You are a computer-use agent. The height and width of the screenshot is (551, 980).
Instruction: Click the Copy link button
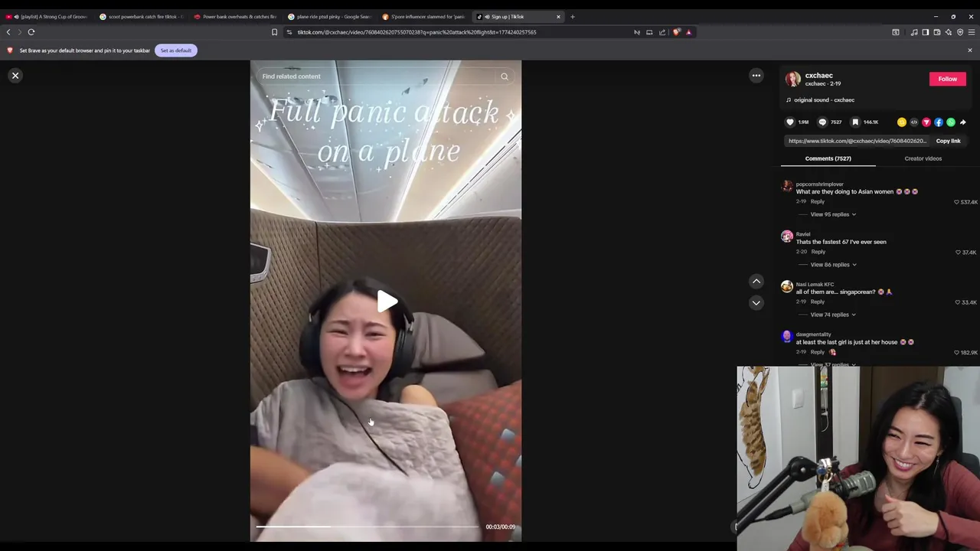tap(948, 141)
